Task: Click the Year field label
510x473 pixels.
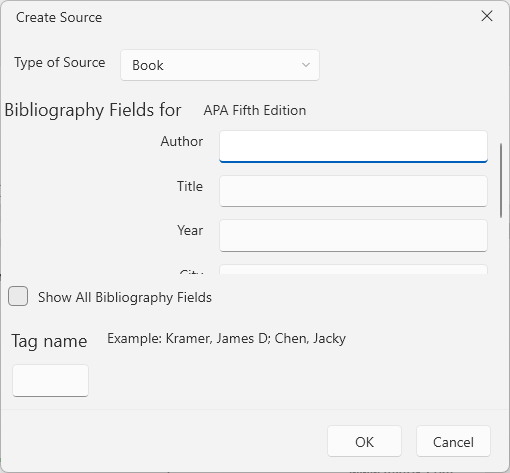Action: pos(190,231)
